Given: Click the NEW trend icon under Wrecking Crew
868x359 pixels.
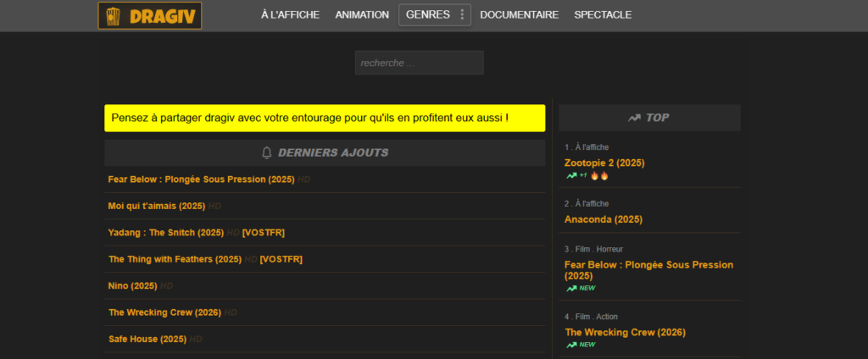Looking at the screenshot, I should (x=581, y=345).
